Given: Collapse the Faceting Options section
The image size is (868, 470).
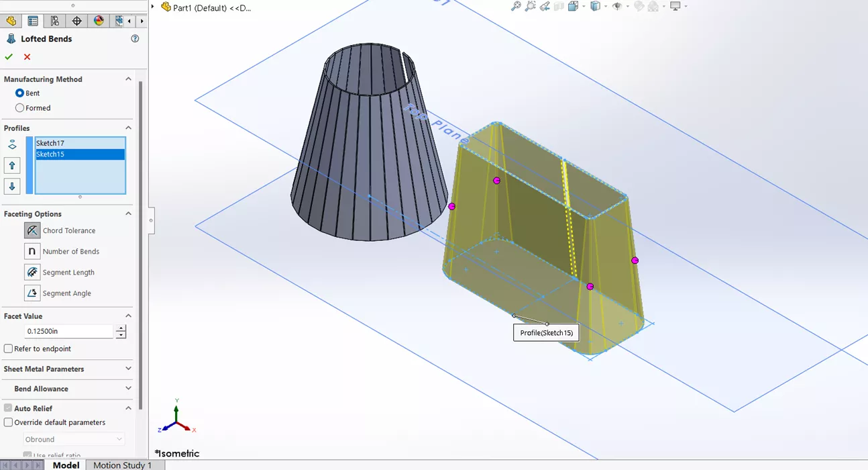Looking at the screenshot, I should [128, 214].
